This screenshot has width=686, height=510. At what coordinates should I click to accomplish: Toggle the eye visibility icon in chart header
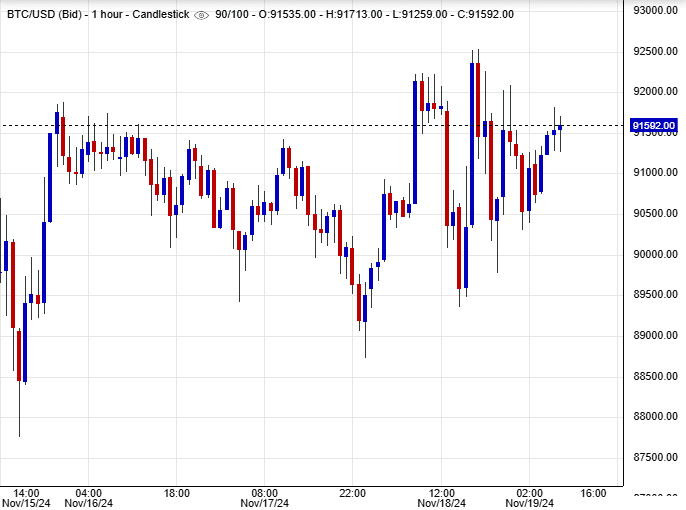point(201,15)
